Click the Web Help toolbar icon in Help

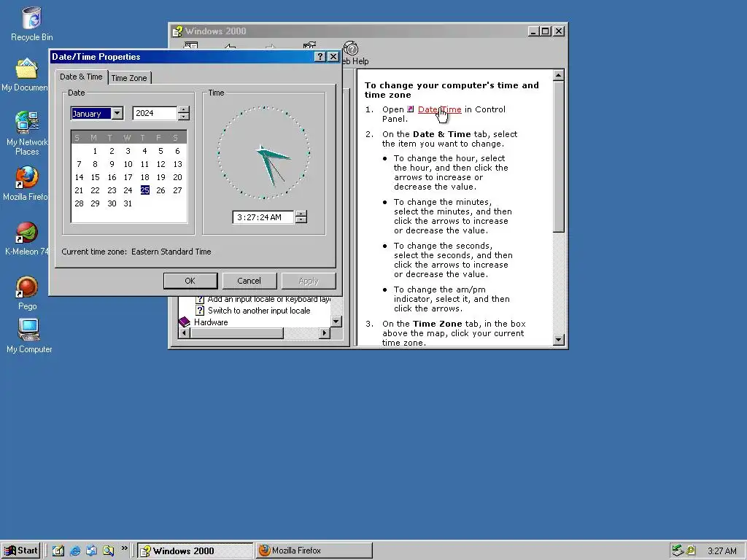(351, 49)
